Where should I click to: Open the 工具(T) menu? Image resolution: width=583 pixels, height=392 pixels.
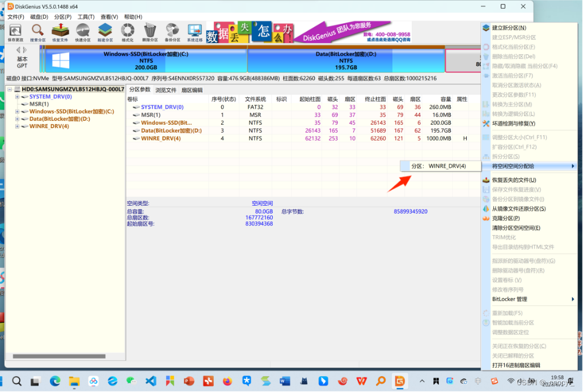(x=86, y=16)
